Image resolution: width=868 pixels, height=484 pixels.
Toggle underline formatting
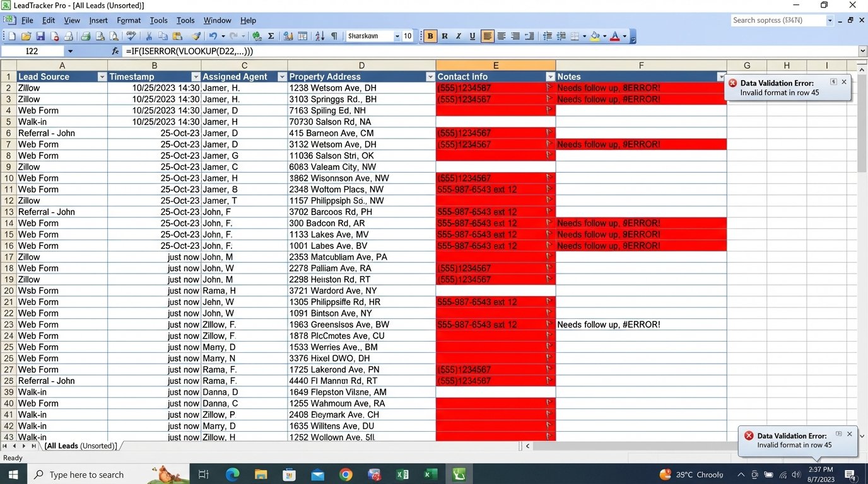(473, 36)
